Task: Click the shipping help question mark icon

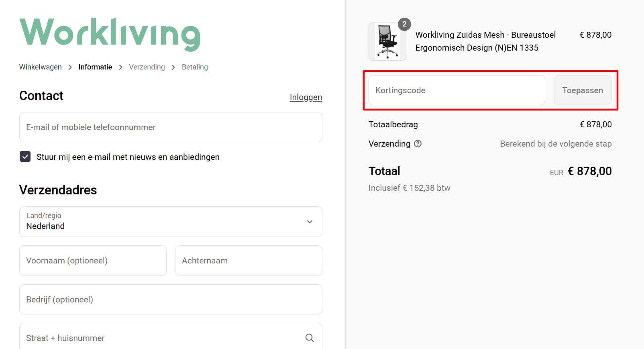Action: pyautogui.click(x=418, y=144)
